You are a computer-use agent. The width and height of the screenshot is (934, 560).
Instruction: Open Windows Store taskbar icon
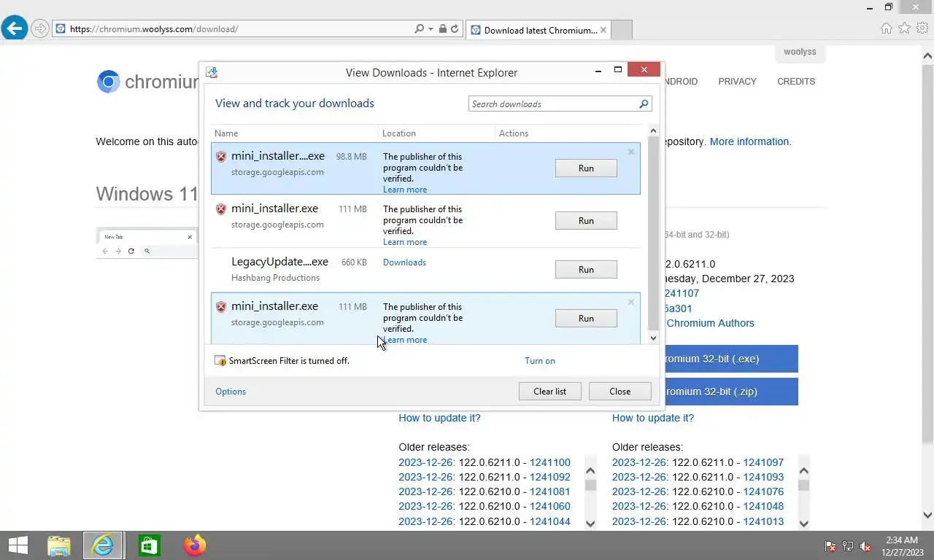click(149, 545)
